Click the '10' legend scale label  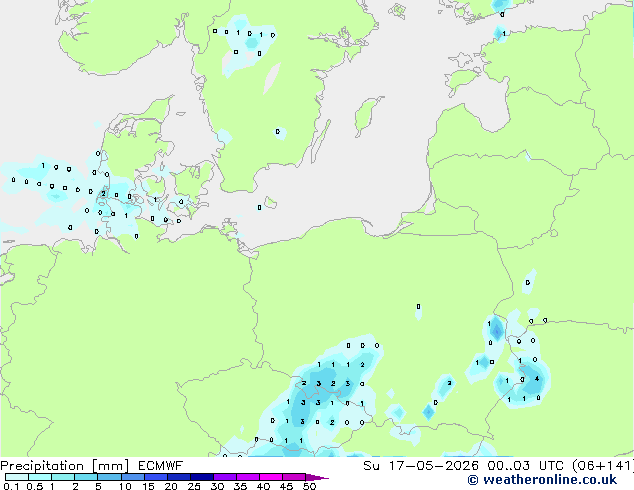tap(125, 486)
